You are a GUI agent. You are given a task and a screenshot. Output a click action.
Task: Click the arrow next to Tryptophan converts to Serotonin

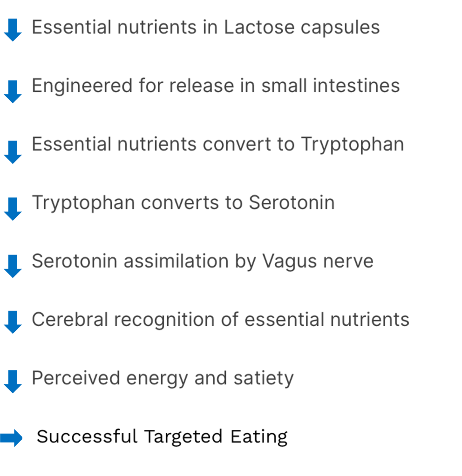(12, 208)
